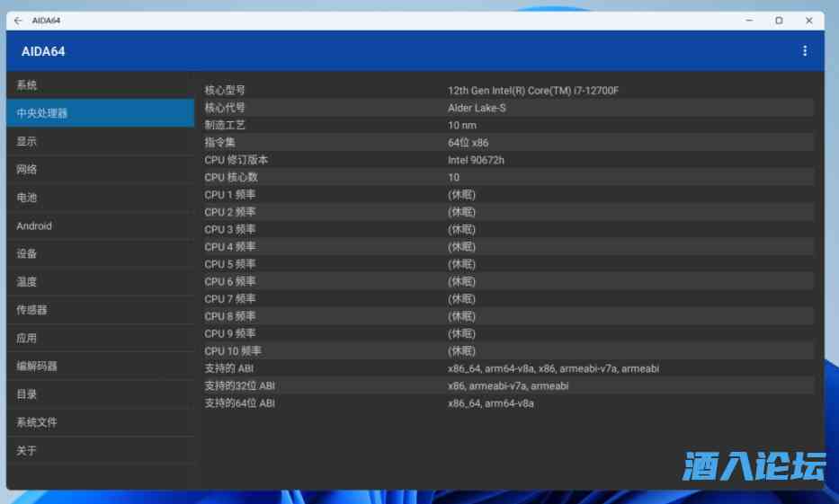Click the back arrow in title bar
The image size is (839, 504).
pyautogui.click(x=19, y=21)
